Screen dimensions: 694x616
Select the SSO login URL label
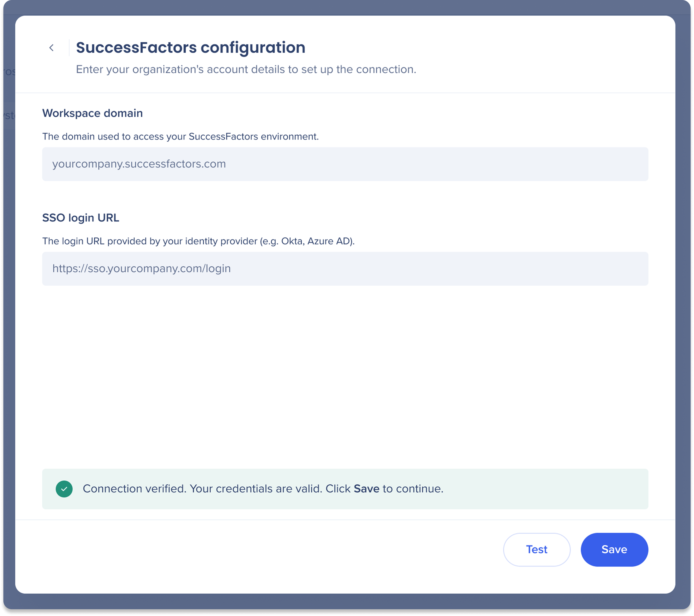click(80, 217)
